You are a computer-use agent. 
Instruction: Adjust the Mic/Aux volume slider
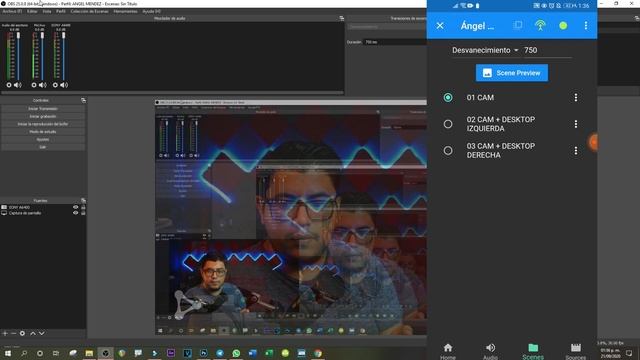click(42, 56)
